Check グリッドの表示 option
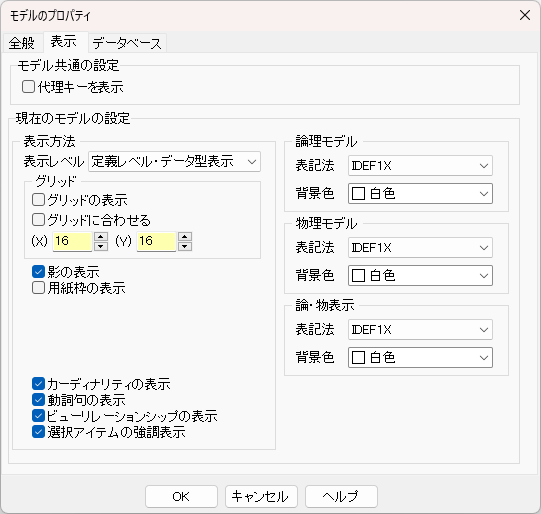This screenshot has height=514, width=541. (38, 200)
